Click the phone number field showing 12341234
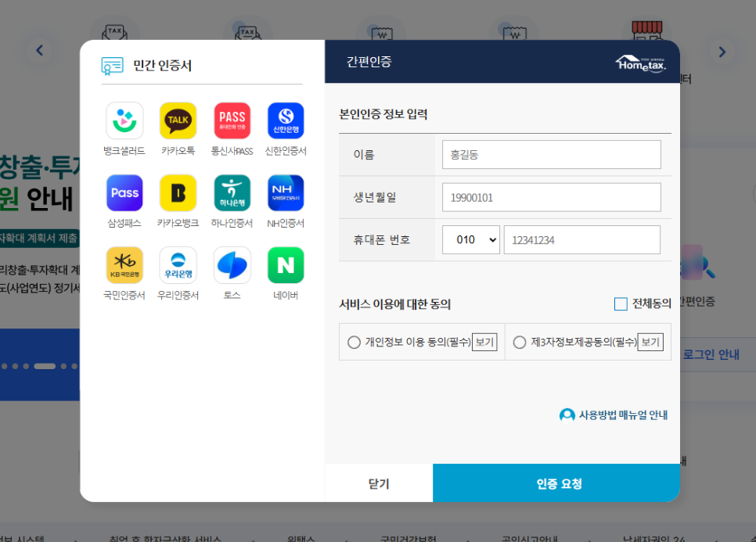 582,240
